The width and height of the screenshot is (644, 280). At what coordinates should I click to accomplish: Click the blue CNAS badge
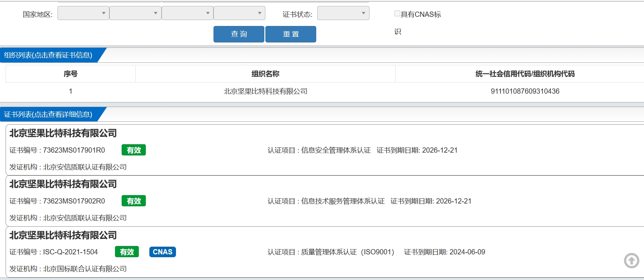163,252
